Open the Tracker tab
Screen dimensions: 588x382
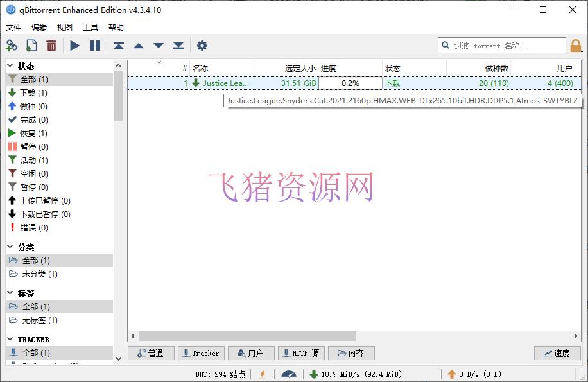[201, 353]
